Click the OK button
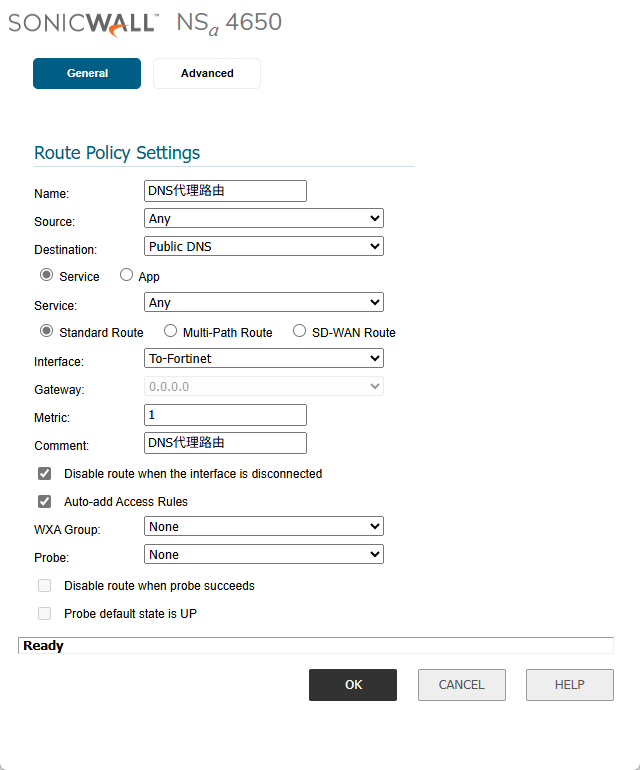This screenshot has width=640, height=770. [353, 685]
